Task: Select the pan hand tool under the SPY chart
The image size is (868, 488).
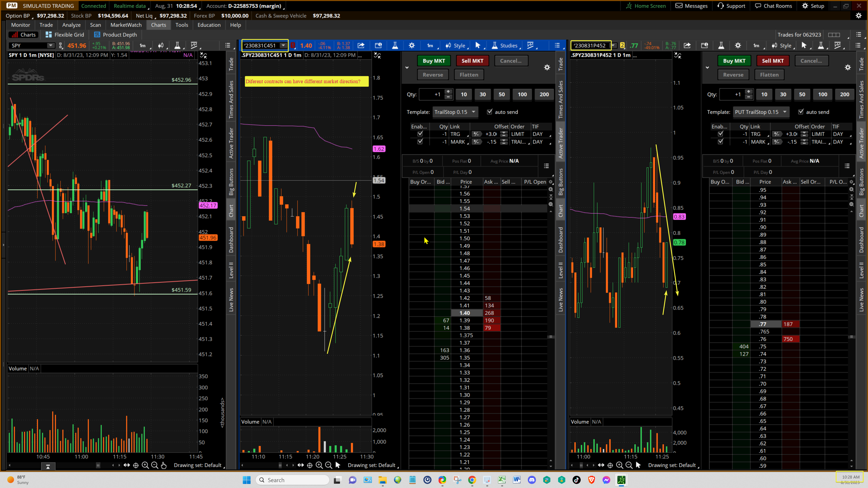Action: pos(164,465)
